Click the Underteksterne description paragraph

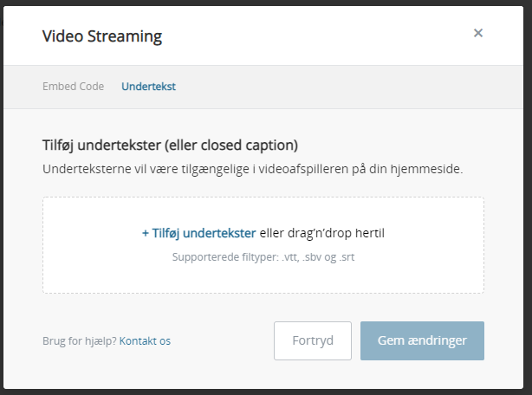(252, 168)
